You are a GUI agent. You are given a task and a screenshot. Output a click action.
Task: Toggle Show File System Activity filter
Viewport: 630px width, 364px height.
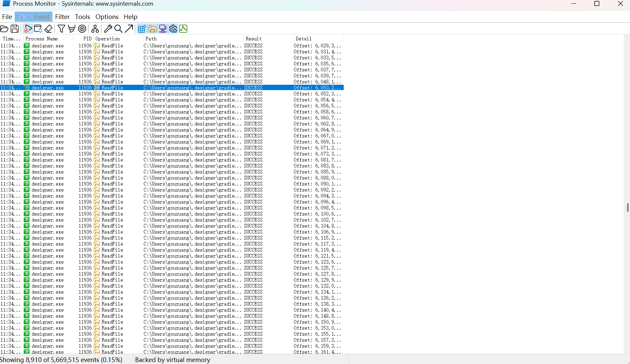pyautogui.click(x=152, y=29)
